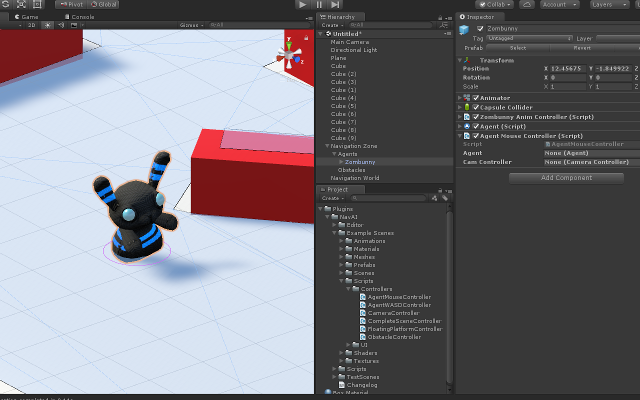Lock the Hierarchy panel with padlock icon
Image resolution: width=640 pixels, height=400 pixels.
click(x=440, y=18)
